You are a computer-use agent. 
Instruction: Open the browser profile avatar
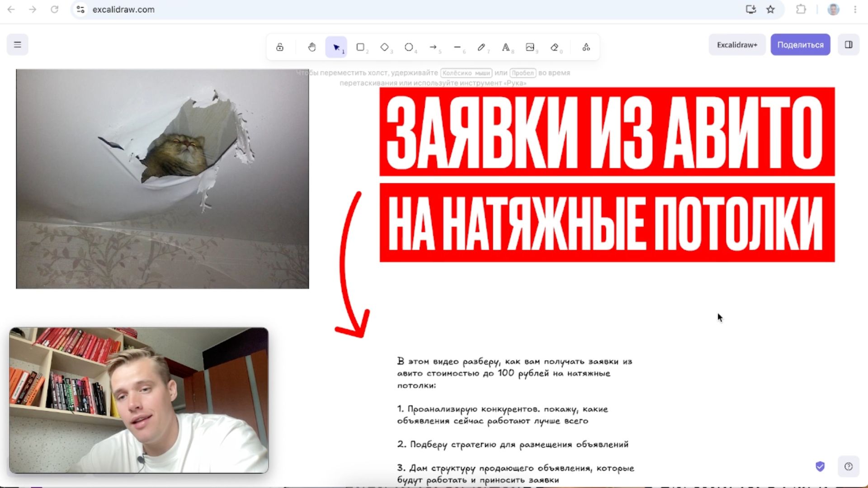833,9
